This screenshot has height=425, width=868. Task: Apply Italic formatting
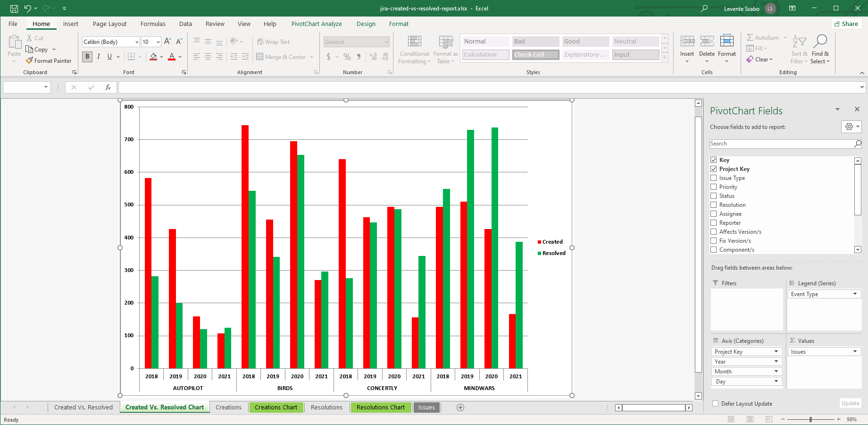(x=99, y=57)
